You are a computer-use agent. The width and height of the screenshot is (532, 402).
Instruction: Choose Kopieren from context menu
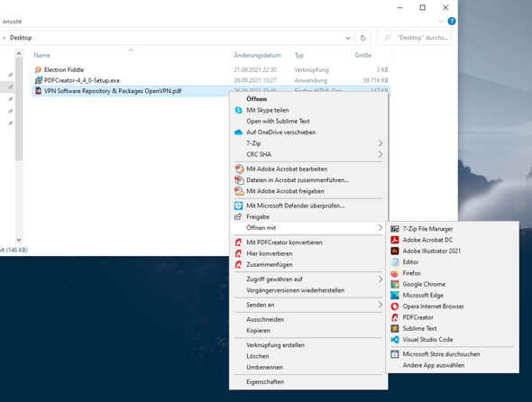coord(258,331)
